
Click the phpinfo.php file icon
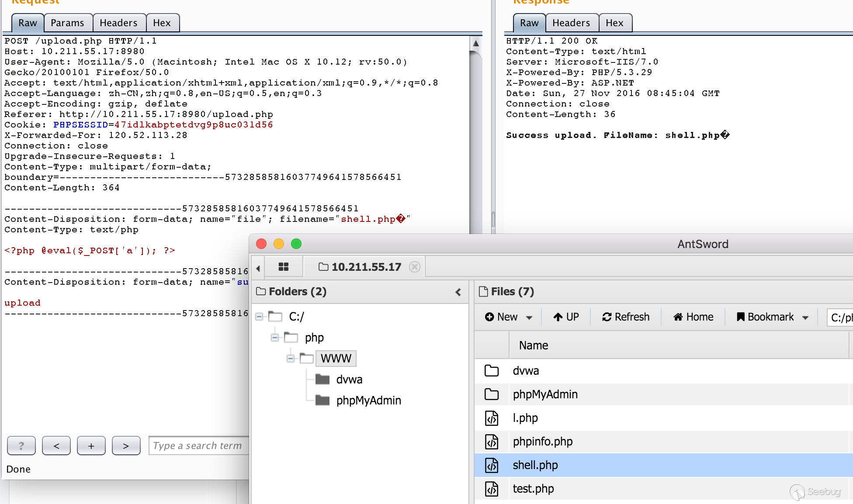492,442
